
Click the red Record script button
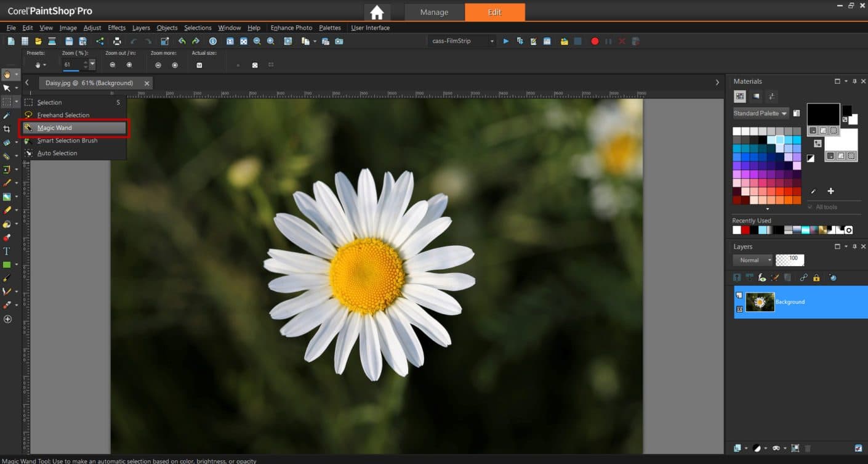point(595,41)
